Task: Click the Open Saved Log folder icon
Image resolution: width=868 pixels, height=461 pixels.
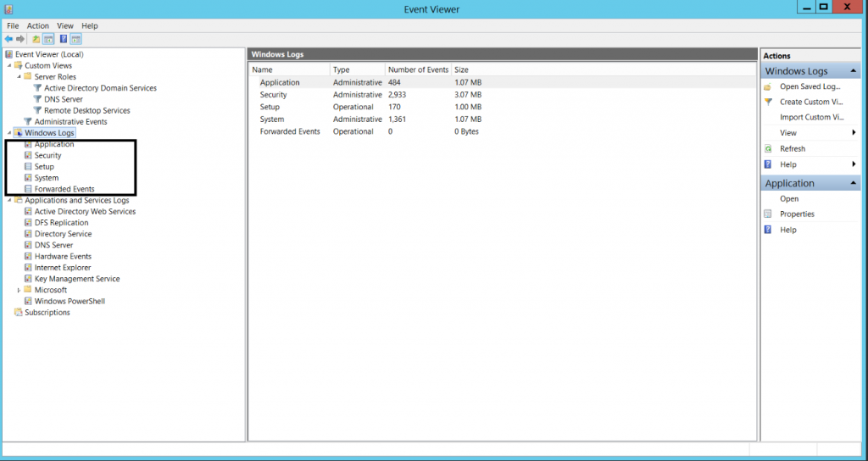Action: [768, 87]
